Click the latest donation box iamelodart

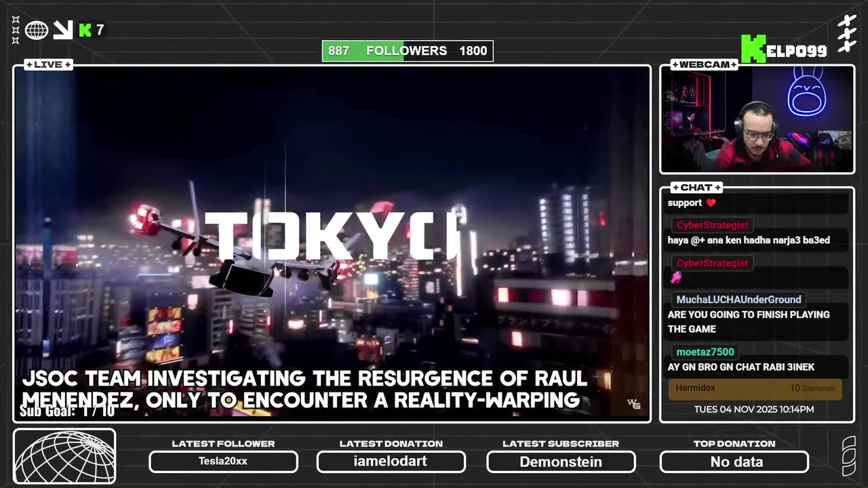click(x=391, y=462)
